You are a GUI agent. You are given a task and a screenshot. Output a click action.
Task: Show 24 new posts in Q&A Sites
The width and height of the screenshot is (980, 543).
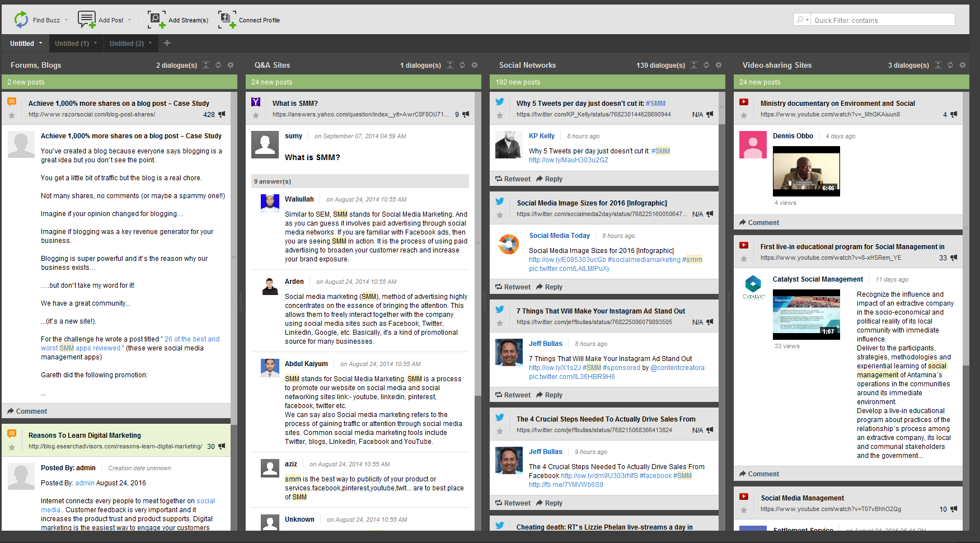click(x=363, y=82)
